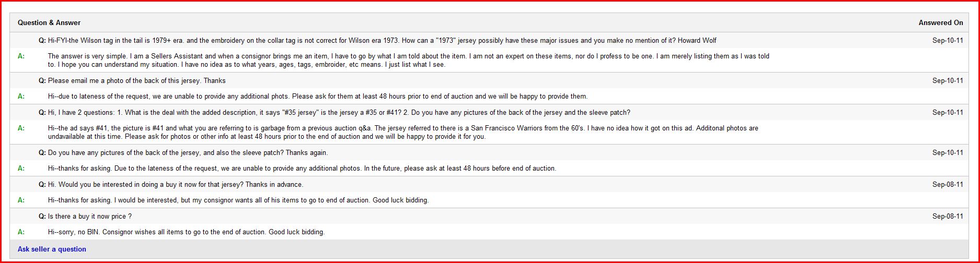
Task: Click the Q: label before "Please email me a photo"
Action: coord(42,81)
